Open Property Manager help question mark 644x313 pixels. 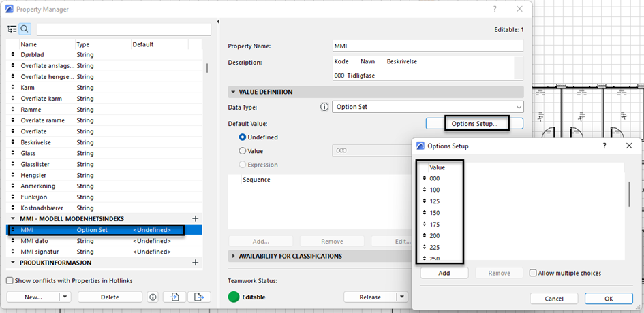(x=495, y=9)
